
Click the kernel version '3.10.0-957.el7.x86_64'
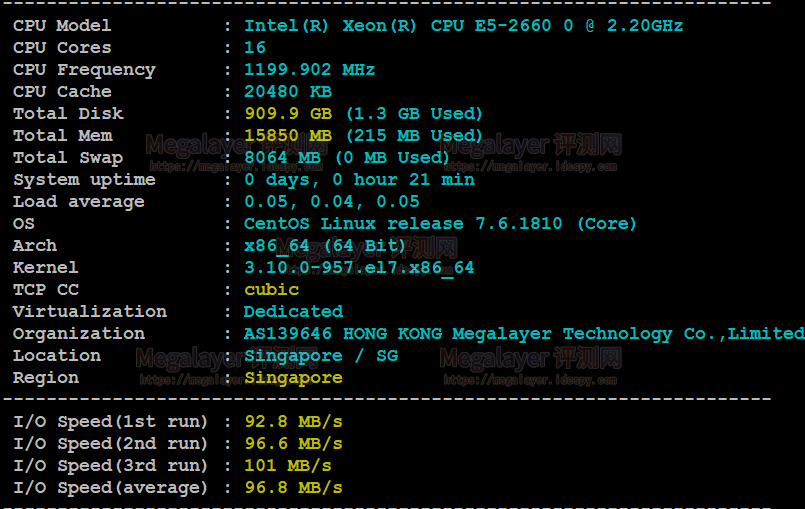coord(359,268)
